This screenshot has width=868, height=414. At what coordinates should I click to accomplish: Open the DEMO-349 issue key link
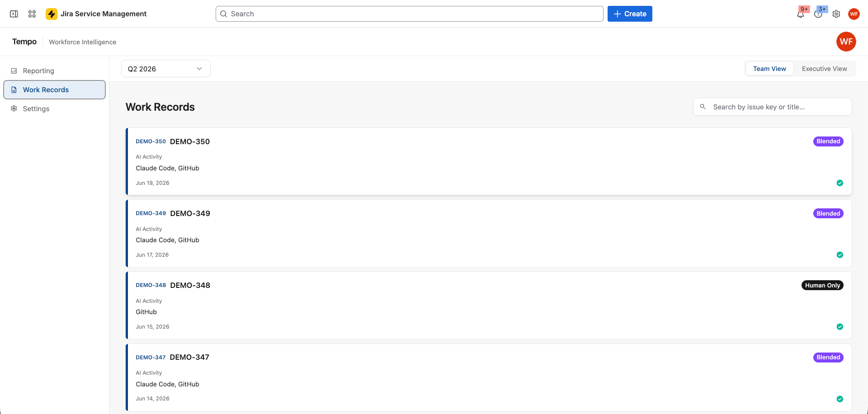(151, 213)
